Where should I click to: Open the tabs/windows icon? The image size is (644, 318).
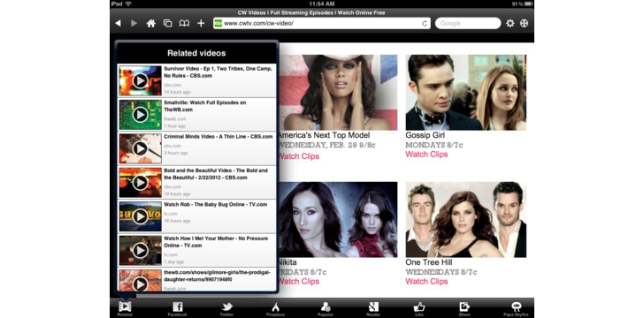167,23
